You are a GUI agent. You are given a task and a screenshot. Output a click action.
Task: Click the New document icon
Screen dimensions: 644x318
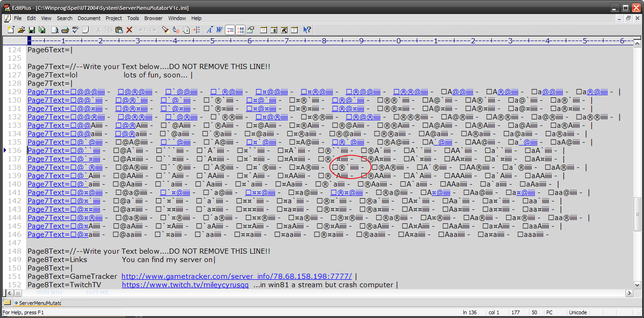pos(10,30)
